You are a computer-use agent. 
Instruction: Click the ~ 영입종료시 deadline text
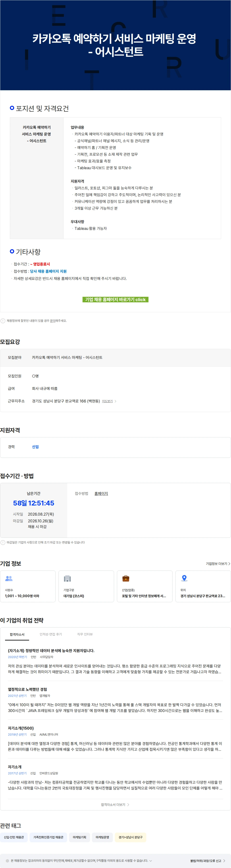pyautogui.click(x=40, y=264)
